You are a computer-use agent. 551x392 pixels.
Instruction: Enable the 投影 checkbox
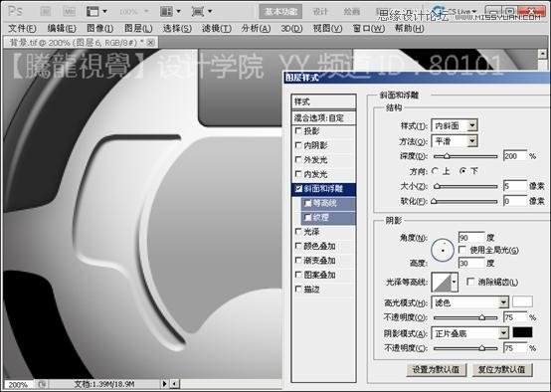pos(298,130)
